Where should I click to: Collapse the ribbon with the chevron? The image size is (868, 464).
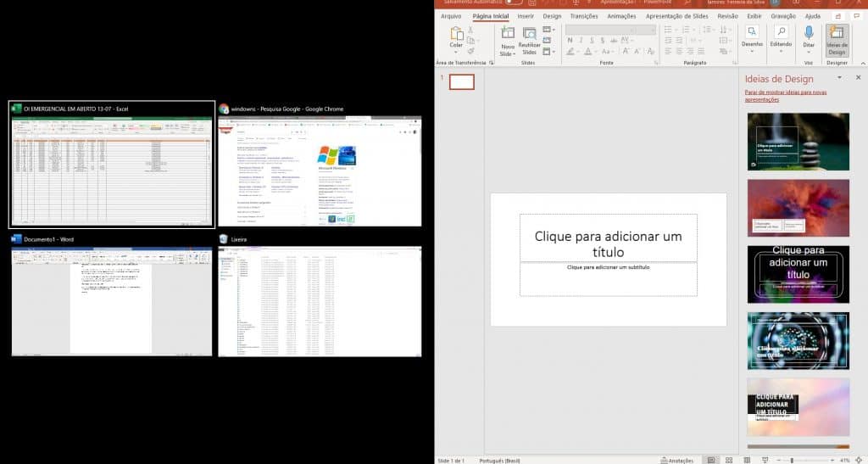[862, 63]
